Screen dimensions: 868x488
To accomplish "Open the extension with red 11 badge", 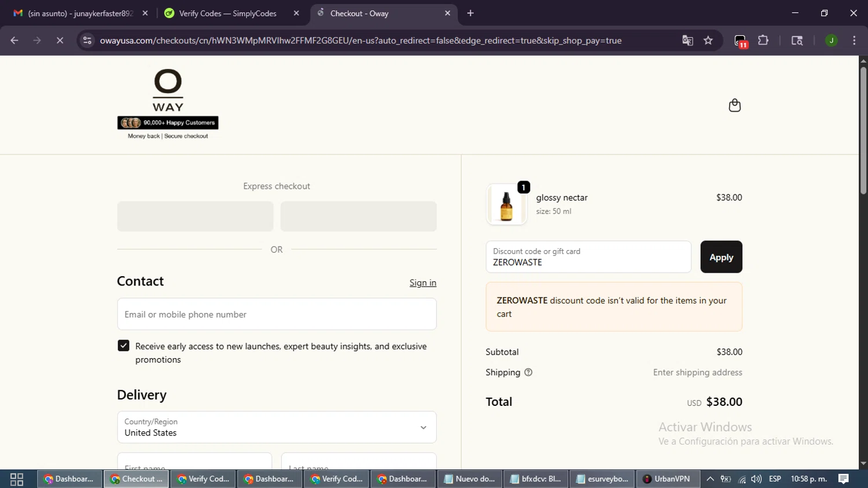I will (741, 41).
